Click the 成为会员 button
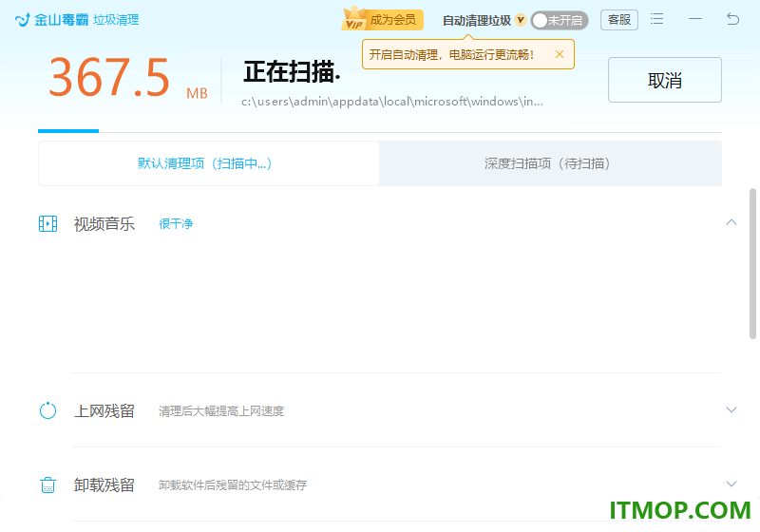 tap(383, 20)
